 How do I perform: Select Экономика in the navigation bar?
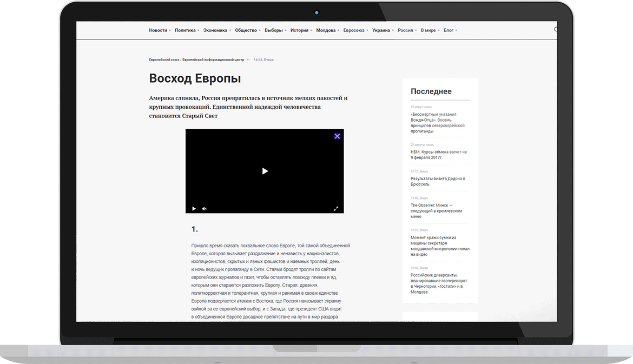(215, 30)
